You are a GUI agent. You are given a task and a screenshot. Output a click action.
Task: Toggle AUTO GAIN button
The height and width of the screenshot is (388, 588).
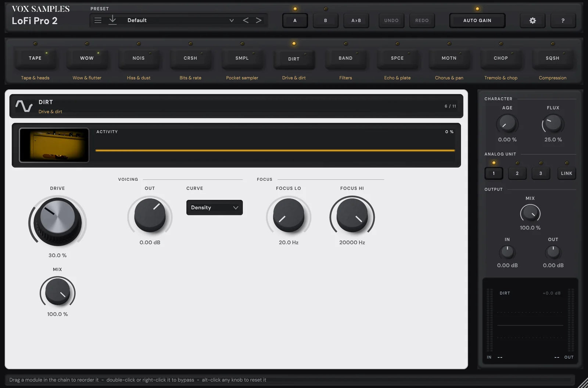[477, 21]
